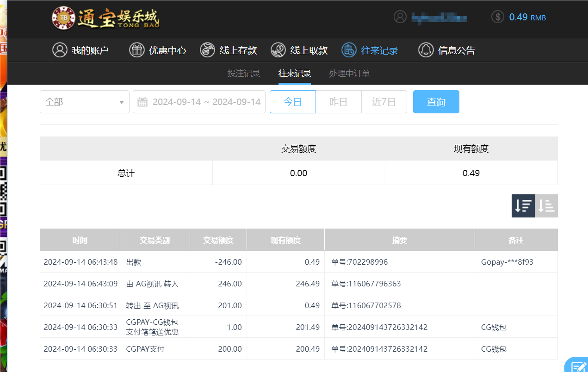Click the ascending sort icon above the table
The width and height of the screenshot is (588, 372).
[x=546, y=205]
